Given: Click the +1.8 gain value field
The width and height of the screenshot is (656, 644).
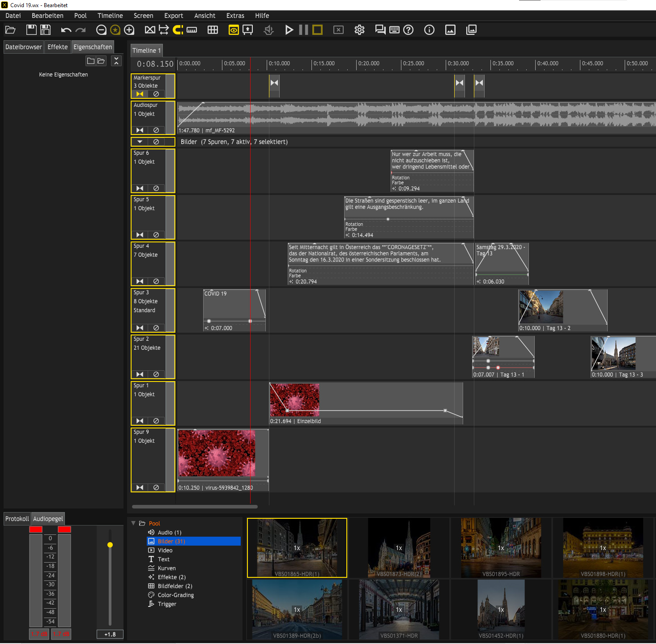Looking at the screenshot, I should pos(110,634).
